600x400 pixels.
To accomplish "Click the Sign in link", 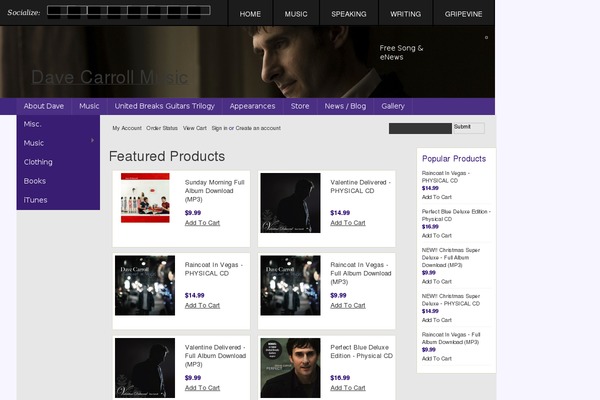I will (x=219, y=128).
